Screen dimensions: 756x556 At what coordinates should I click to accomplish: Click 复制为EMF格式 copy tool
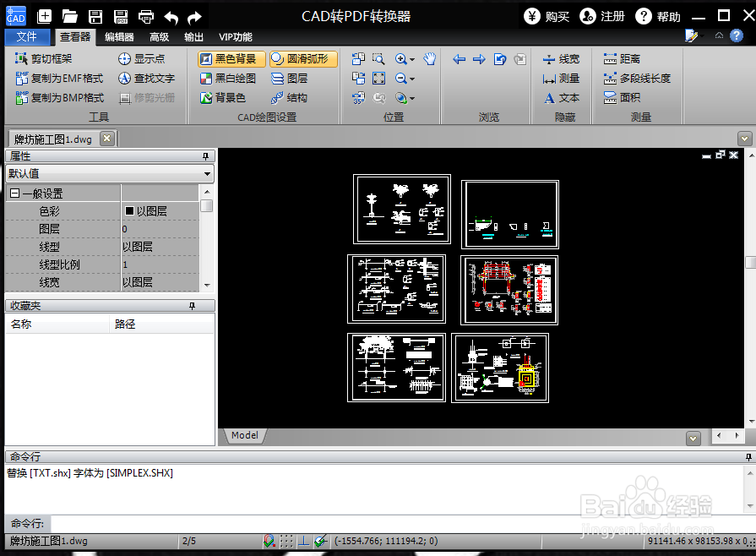pos(59,78)
